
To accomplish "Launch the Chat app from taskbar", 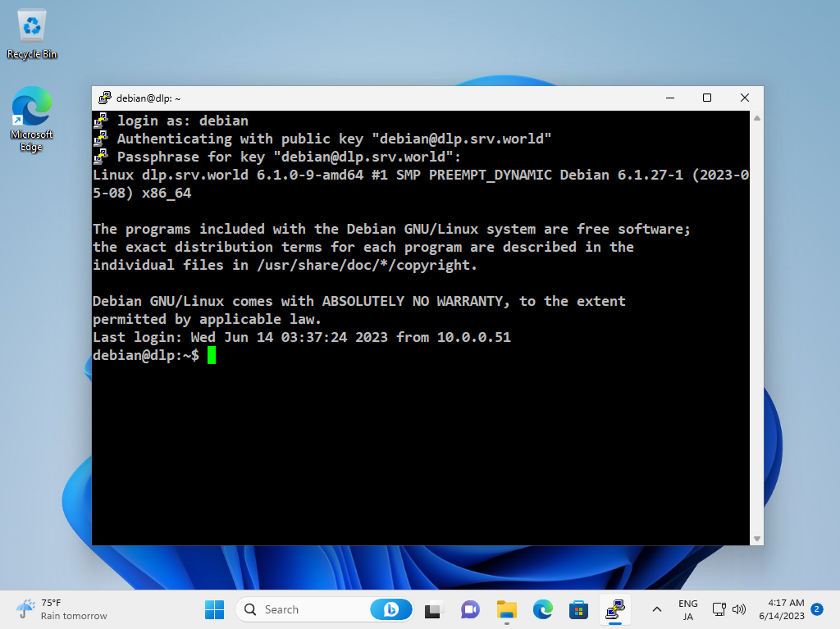I will [x=470, y=609].
